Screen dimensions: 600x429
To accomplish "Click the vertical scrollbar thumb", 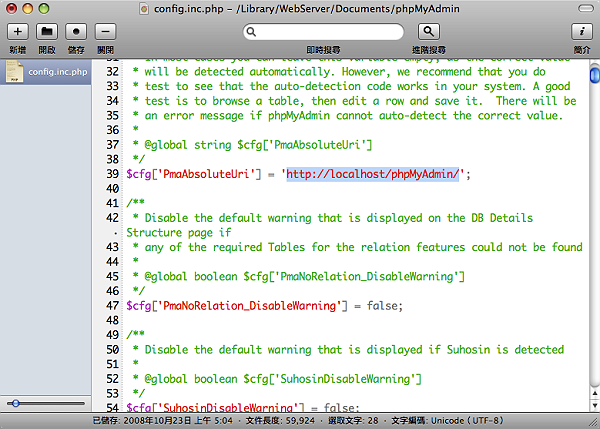I will pos(594,75).
